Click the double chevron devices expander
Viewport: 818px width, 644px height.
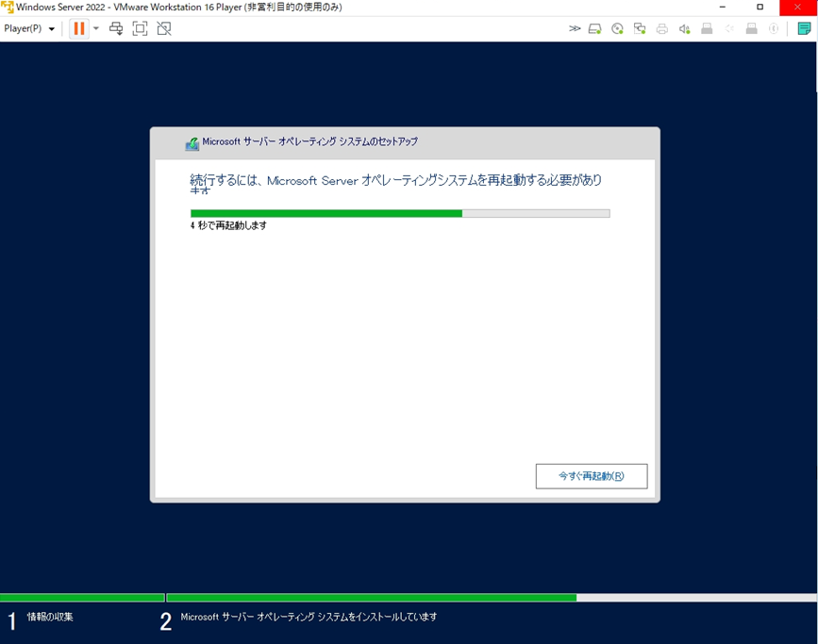coord(575,28)
